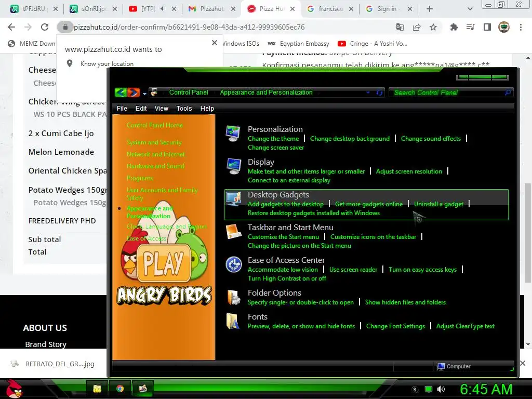The width and height of the screenshot is (532, 399).
Task: Click Use screen reader link
Action: [353, 270]
